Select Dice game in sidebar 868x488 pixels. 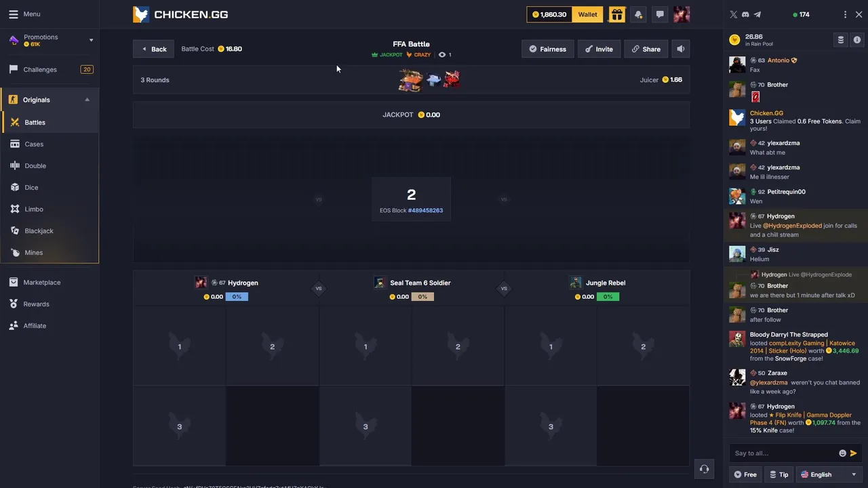pyautogui.click(x=50, y=188)
